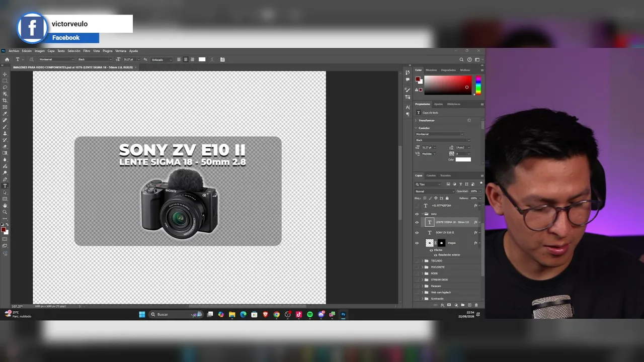
Task: Open the Archivo menu
Action: [x=14, y=51]
